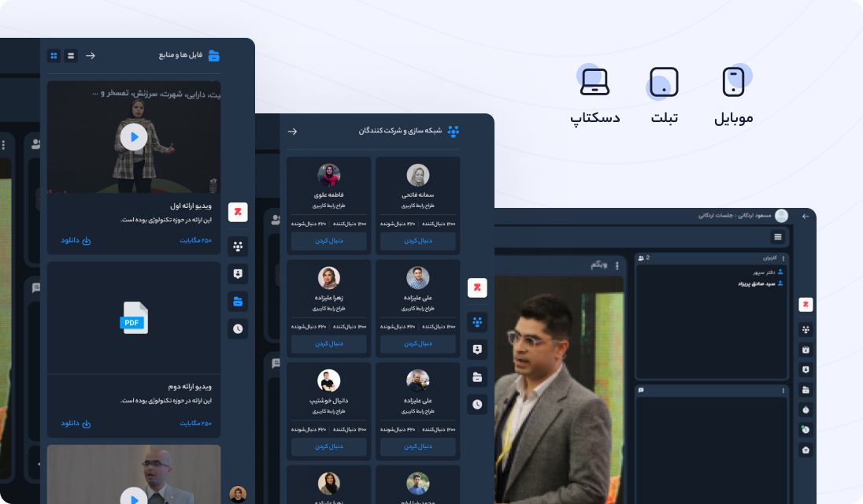Select user سید صادق پریزاد in users list

761,283
